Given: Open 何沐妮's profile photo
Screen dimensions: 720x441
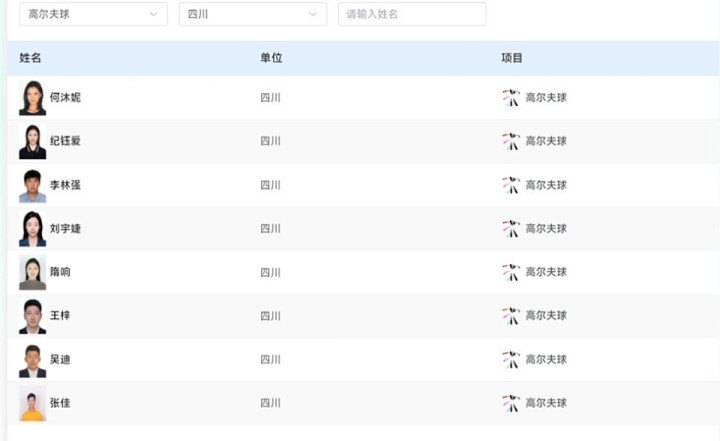Looking at the screenshot, I should [x=32, y=98].
